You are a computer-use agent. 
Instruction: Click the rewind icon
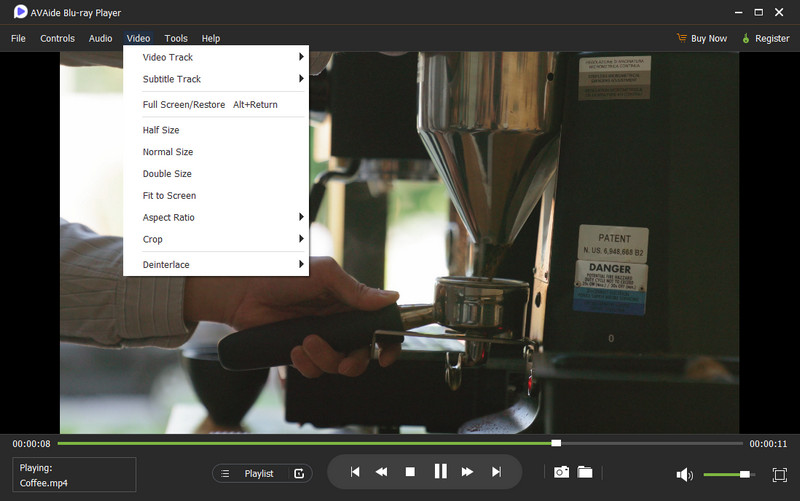[381, 472]
